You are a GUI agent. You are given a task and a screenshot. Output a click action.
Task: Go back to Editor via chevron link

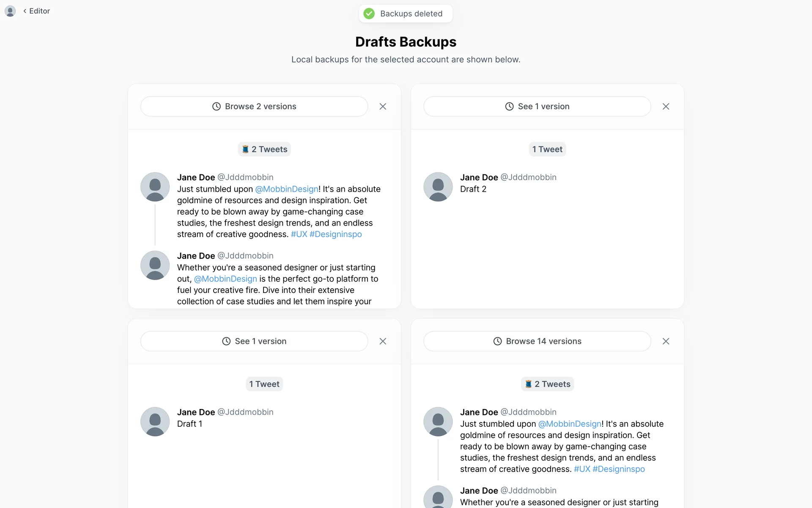pyautogui.click(x=37, y=11)
